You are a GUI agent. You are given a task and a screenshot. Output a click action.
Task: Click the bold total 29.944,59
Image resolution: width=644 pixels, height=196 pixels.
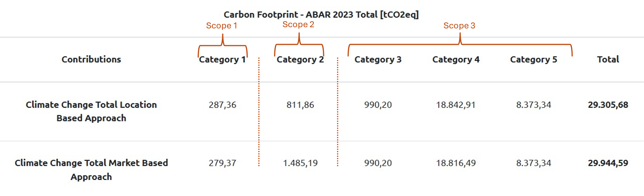[608, 163]
